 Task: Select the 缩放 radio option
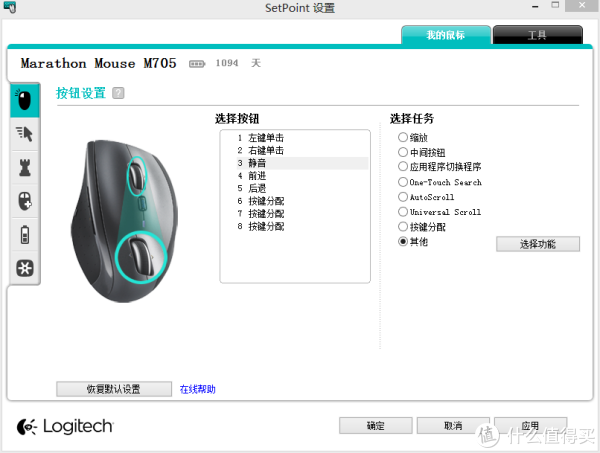403,137
